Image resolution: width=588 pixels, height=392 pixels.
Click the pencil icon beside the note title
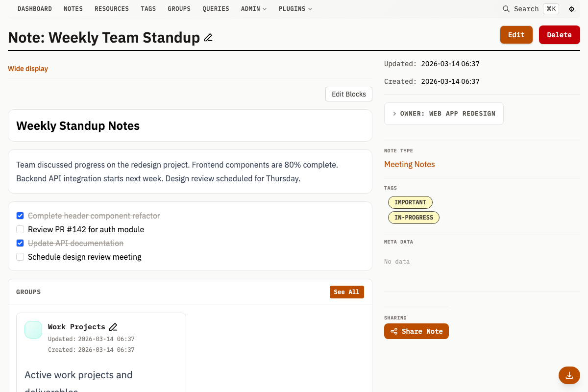click(208, 38)
